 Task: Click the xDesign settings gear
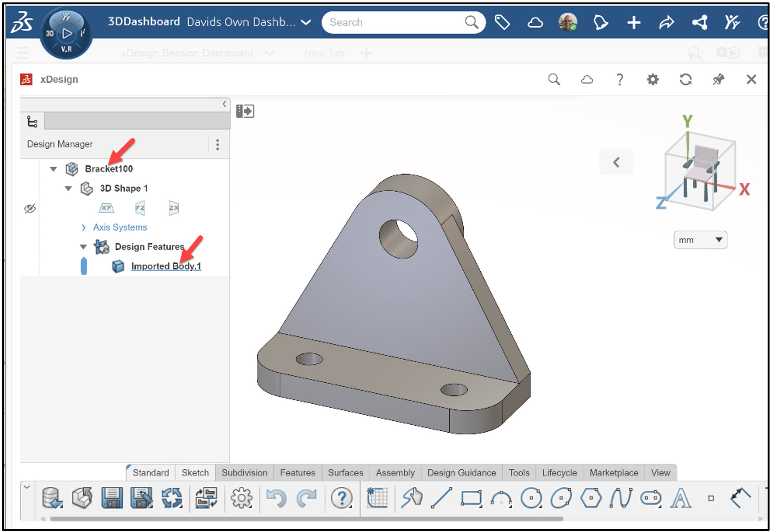652,79
